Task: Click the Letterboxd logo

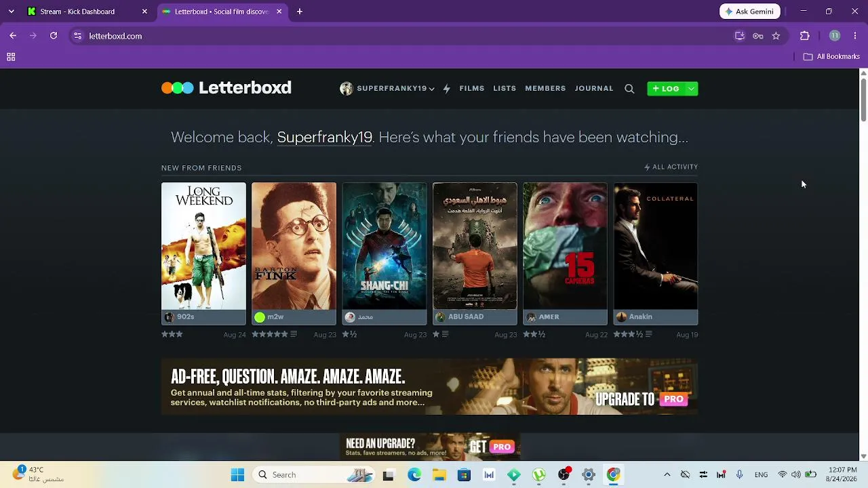Action: [226, 87]
